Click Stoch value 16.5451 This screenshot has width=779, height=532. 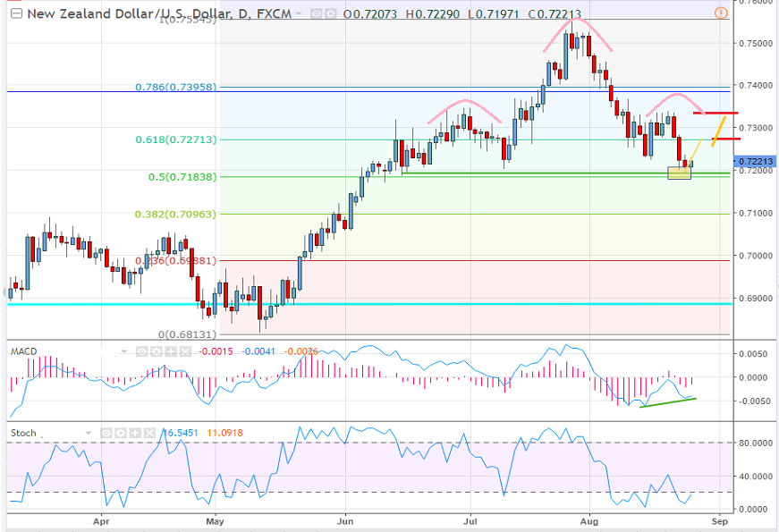(182, 433)
